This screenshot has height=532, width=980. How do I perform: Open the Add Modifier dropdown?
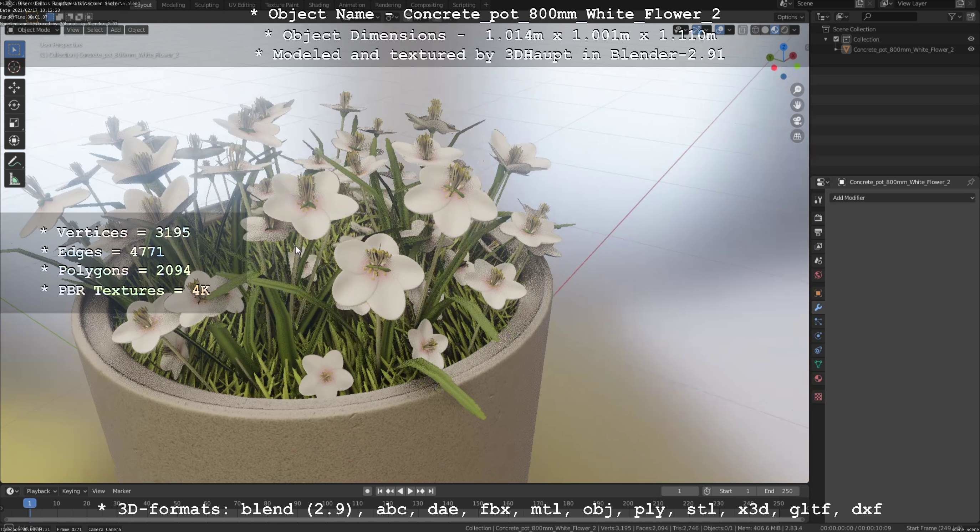(x=903, y=198)
